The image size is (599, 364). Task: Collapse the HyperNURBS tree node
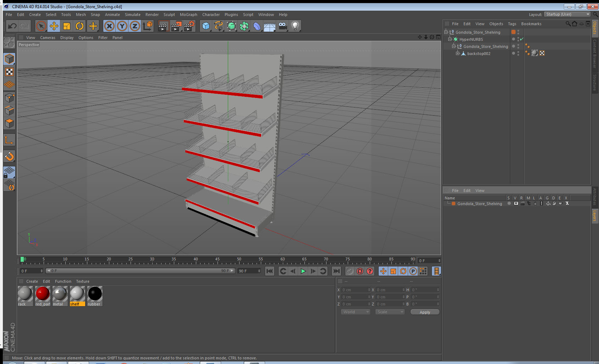point(450,39)
